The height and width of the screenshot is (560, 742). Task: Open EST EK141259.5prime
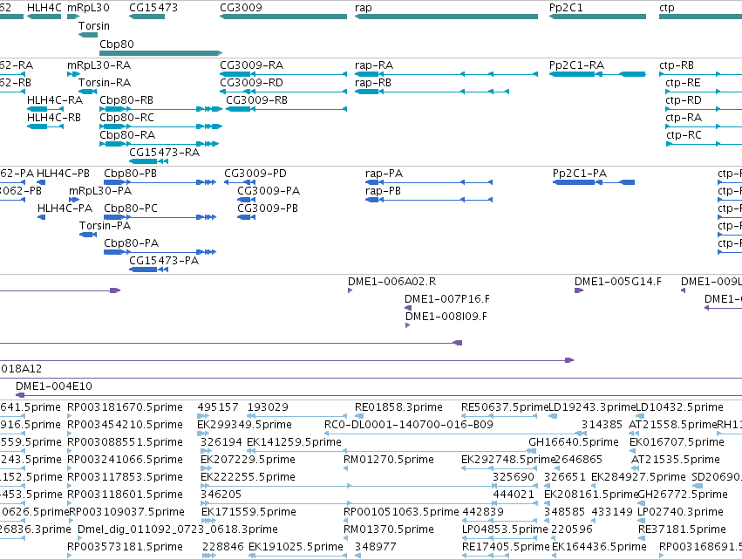click(294, 442)
